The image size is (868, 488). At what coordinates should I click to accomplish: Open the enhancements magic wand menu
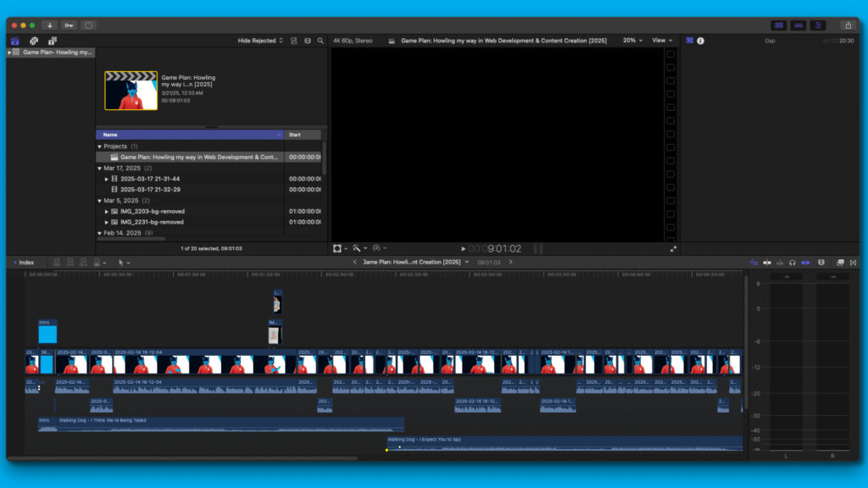359,249
